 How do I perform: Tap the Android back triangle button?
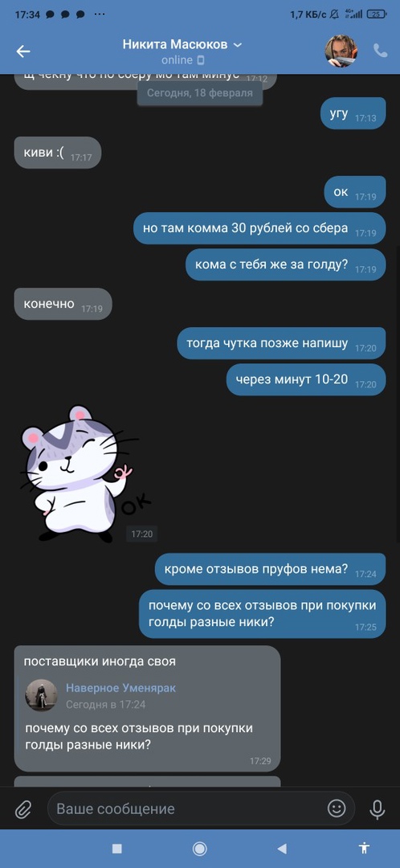pos(282,848)
